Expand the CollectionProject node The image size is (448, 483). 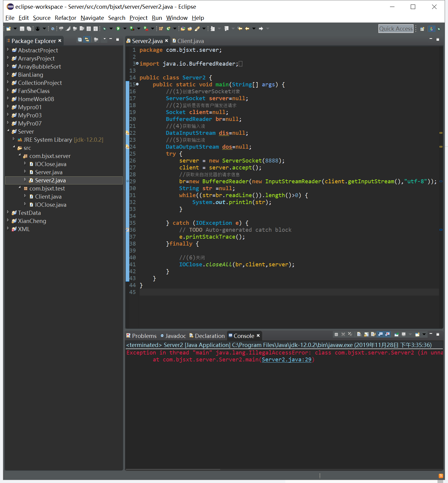coord(8,82)
